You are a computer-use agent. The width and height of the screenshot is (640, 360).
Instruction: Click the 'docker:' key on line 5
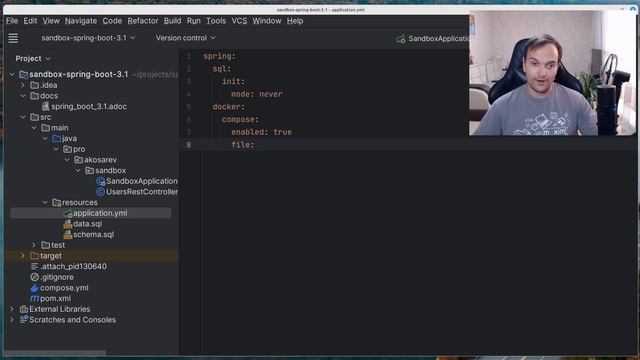tap(229, 107)
